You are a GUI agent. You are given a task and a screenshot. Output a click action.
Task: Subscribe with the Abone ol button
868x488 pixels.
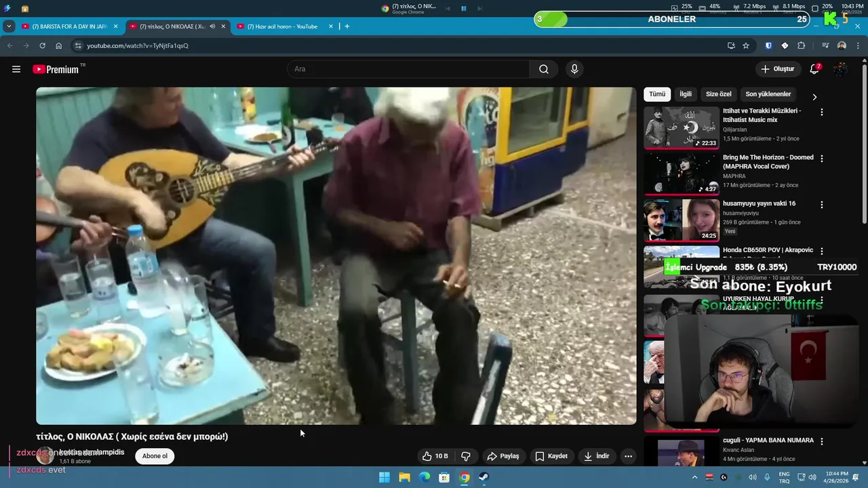coord(155,456)
